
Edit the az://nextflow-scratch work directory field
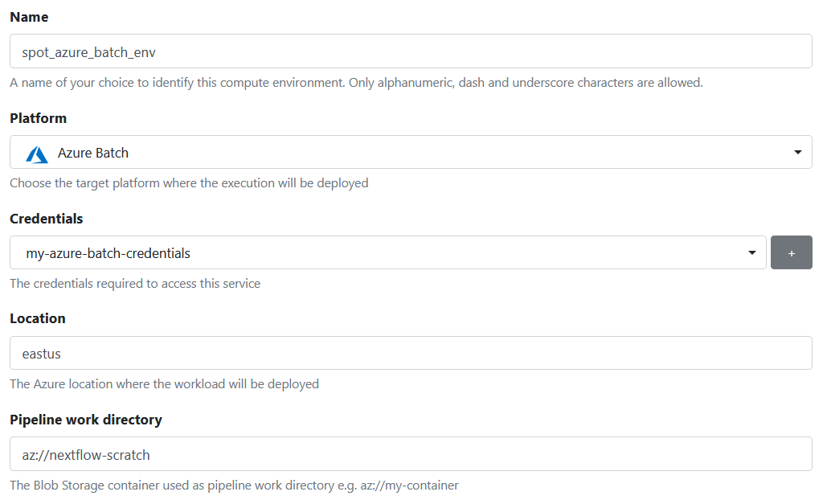click(411, 454)
